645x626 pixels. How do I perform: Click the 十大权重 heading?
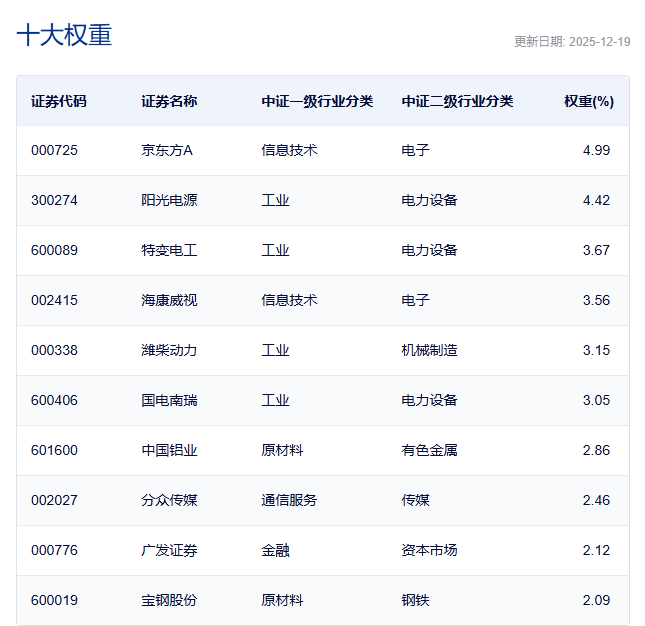click(x=64, y=35)
